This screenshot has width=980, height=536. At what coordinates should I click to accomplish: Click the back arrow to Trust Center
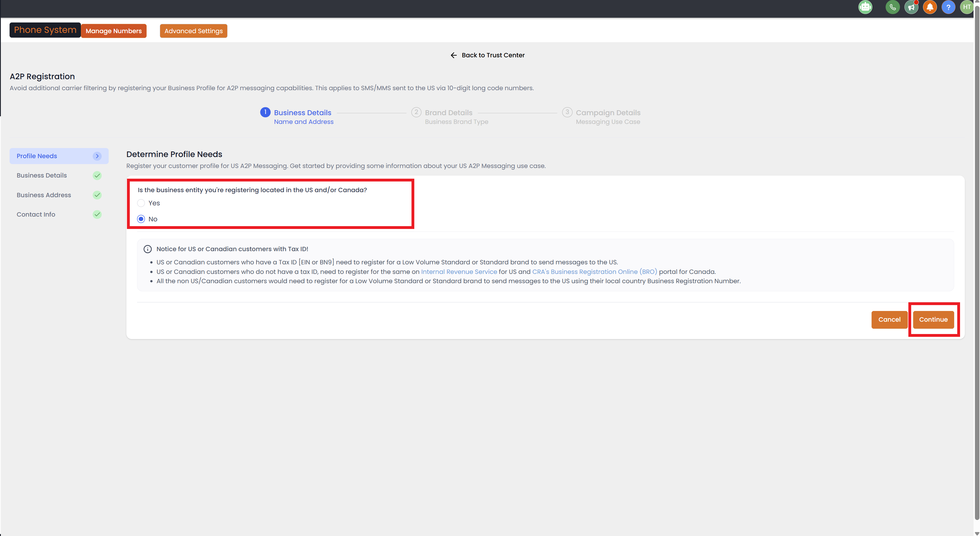453,55
